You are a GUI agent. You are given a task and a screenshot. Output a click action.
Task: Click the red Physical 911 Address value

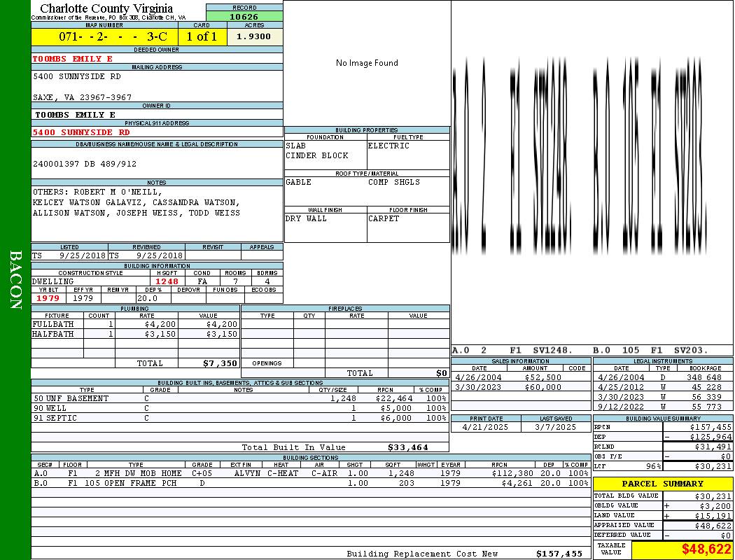point(81,132)
